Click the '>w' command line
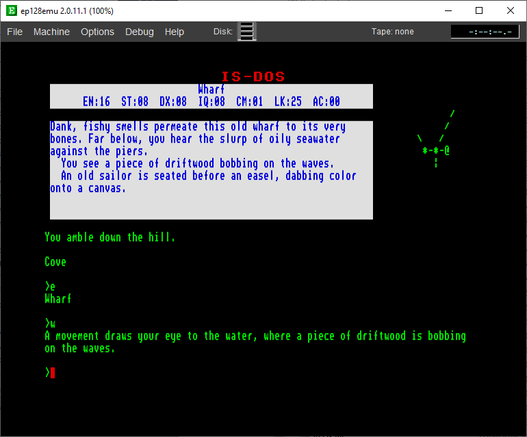This screenshot has width=527, height=437. 50,323
